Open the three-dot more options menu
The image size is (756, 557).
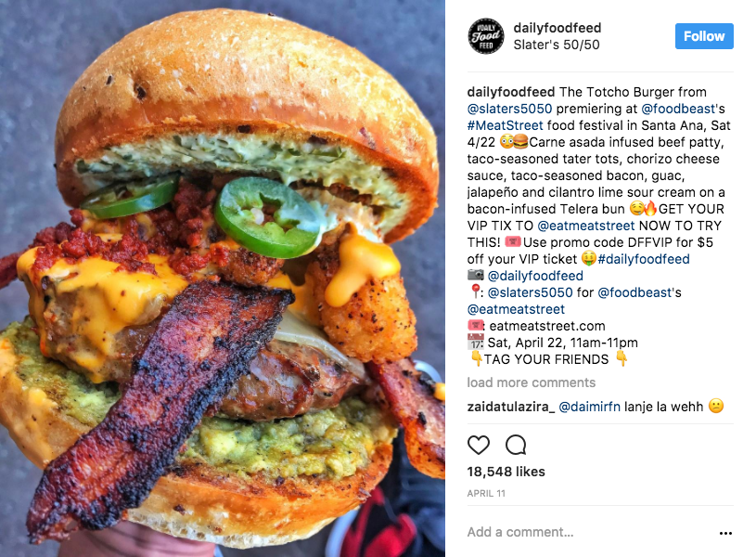tap(725, 533)
